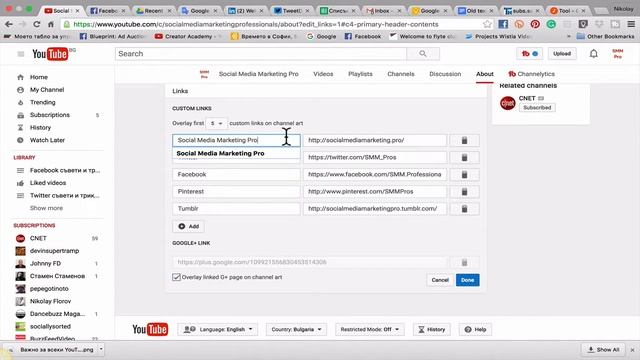The height and width of the screenshot is (360, 640).
Task: Click the YouTube logo in the header
Action: (x=50, y=54)
